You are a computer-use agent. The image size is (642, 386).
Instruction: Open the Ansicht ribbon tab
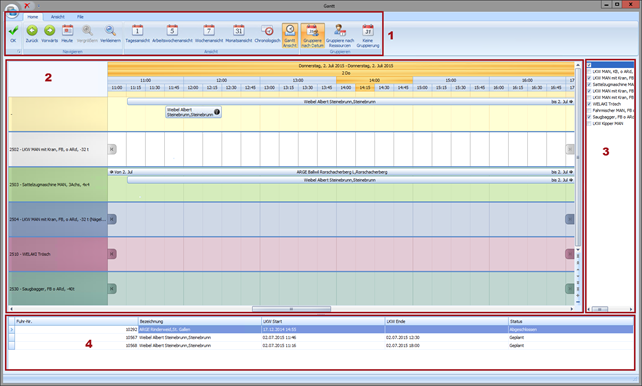58,17
